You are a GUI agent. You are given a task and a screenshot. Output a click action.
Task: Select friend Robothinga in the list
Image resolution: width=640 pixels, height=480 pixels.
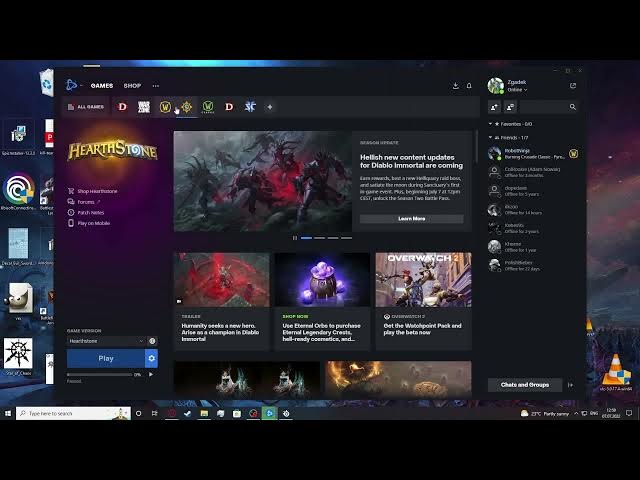(533, 154)
